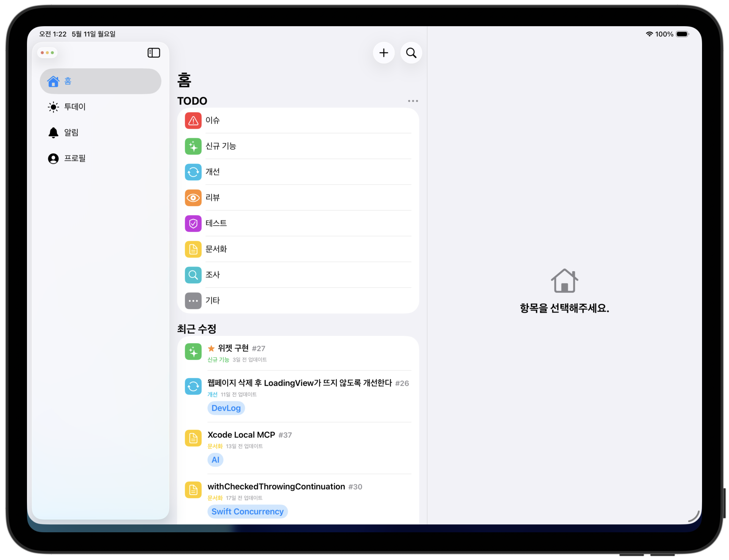The width and height of the screenshot is (729, 560).
Task: Select 홈 in the sidebar
Action: click(101, 81)
